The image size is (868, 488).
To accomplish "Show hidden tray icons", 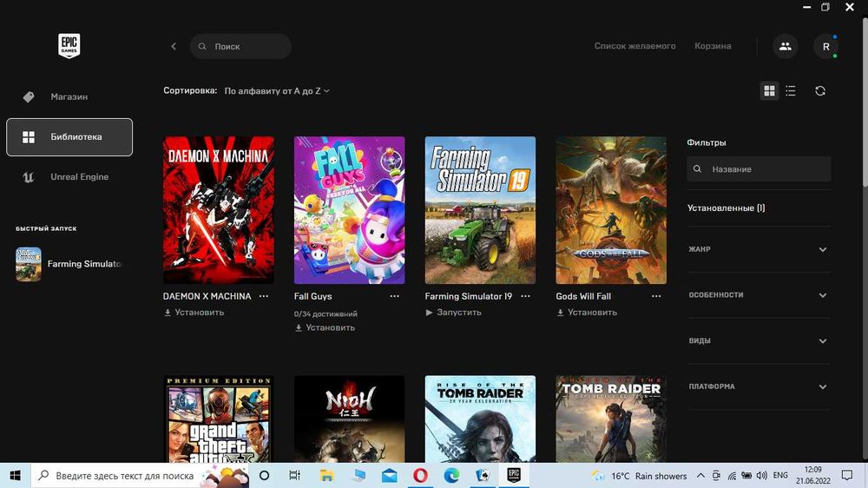I will [700, 475].
